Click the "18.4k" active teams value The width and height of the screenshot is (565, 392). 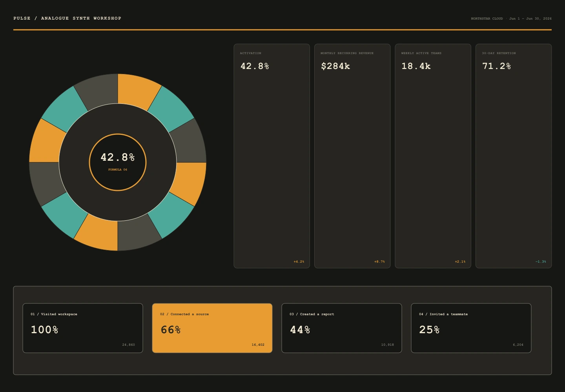coord(416,66)
